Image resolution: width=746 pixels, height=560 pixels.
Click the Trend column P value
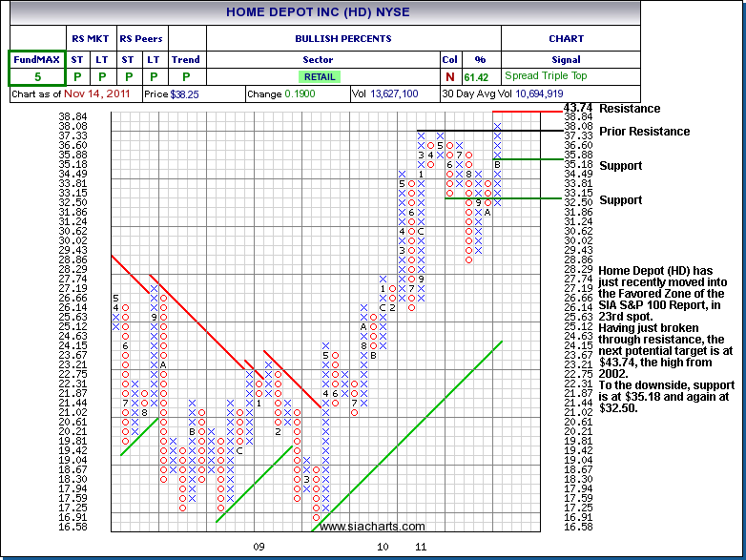(185, 76)
